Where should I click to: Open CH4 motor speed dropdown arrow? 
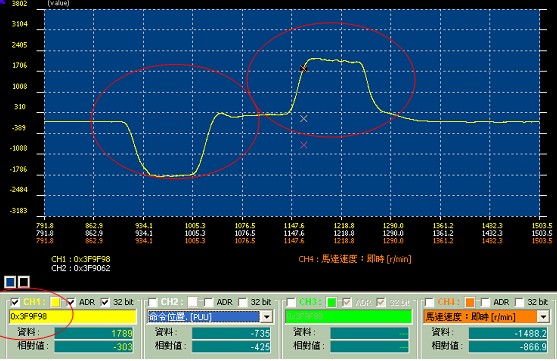(543, 316)
